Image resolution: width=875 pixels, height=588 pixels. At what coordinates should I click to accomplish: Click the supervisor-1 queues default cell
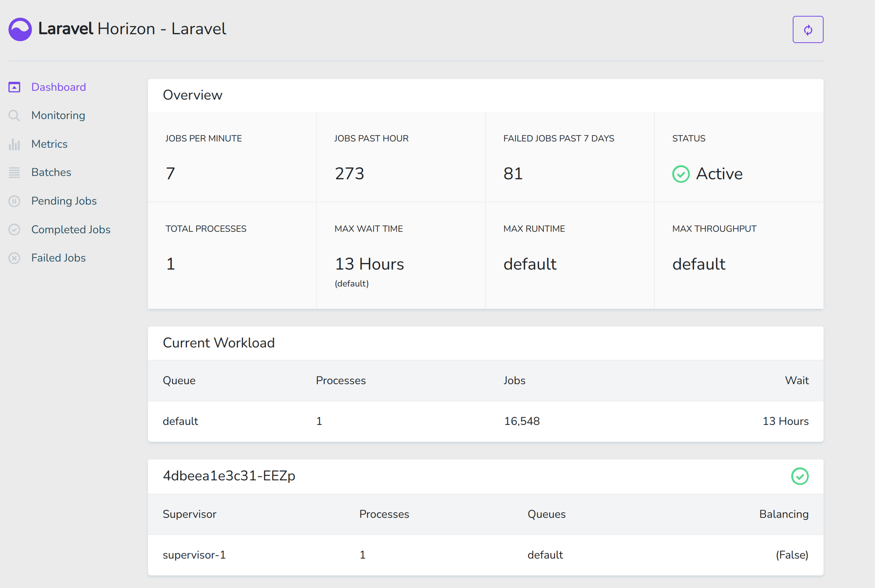(x=545, y=555)
